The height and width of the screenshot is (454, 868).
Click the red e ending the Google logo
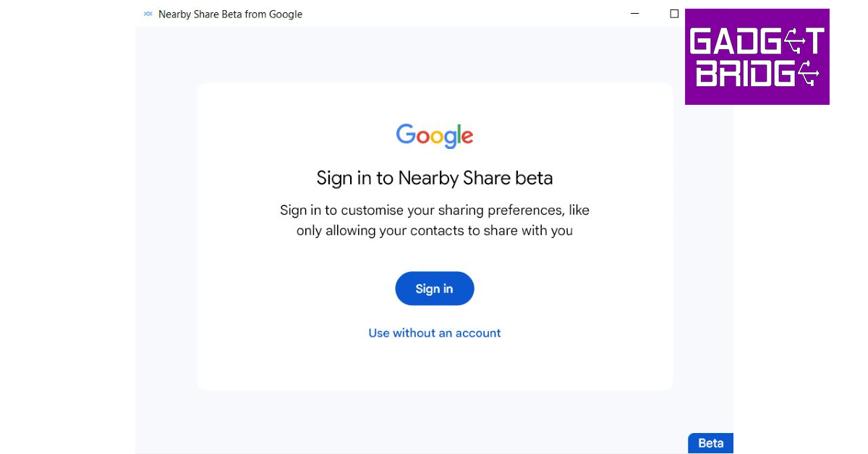pos(467,137)
